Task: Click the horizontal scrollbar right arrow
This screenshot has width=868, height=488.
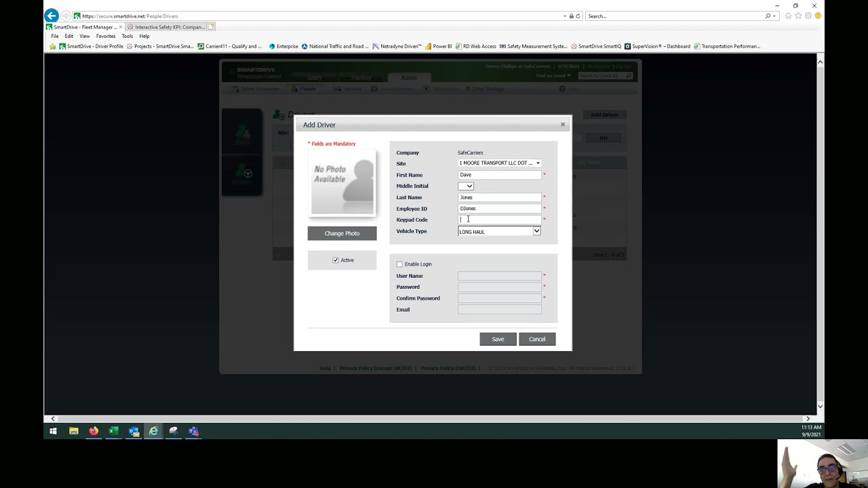Action: tap(808, 418)
